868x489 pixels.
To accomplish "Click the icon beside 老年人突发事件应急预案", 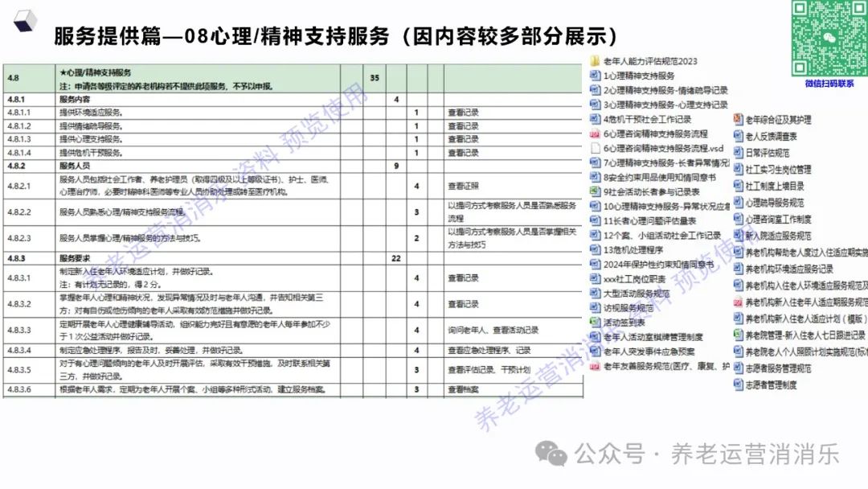I will pos(595,351).
